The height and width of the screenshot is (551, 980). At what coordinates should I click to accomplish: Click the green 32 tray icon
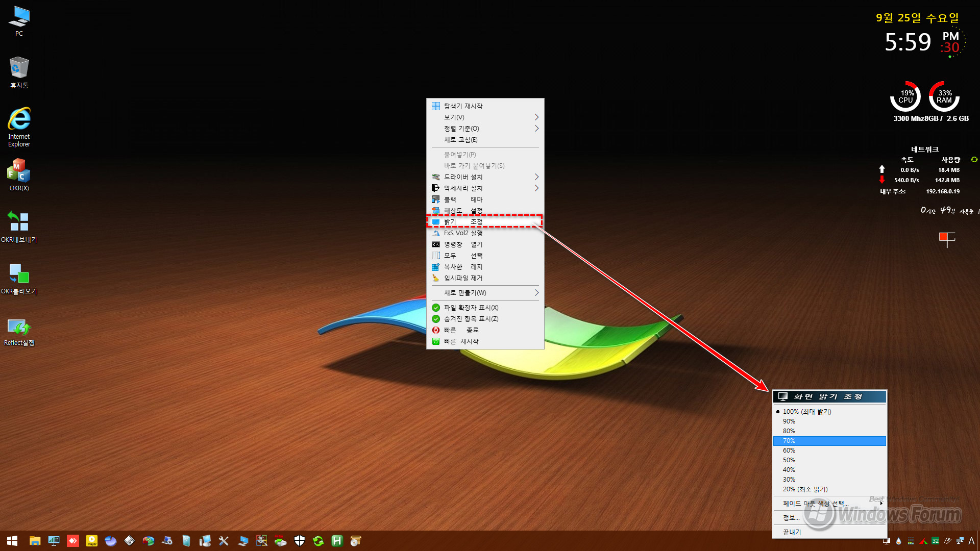(936, 541)
